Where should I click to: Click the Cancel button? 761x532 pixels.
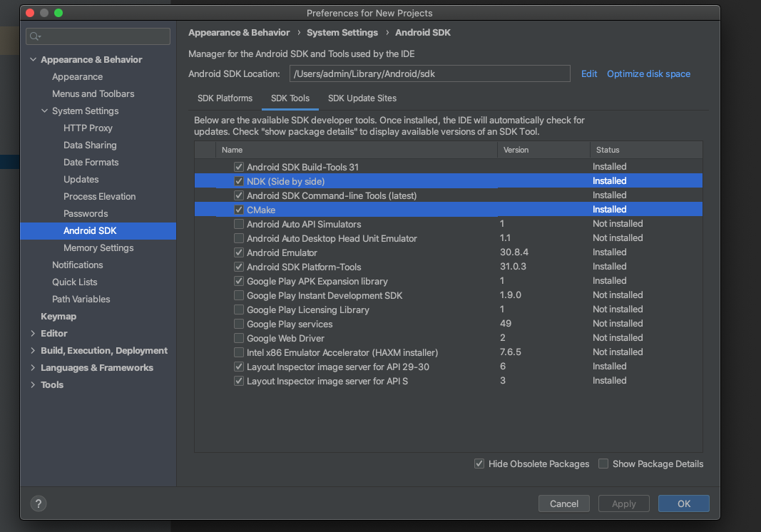pos(564,504)
